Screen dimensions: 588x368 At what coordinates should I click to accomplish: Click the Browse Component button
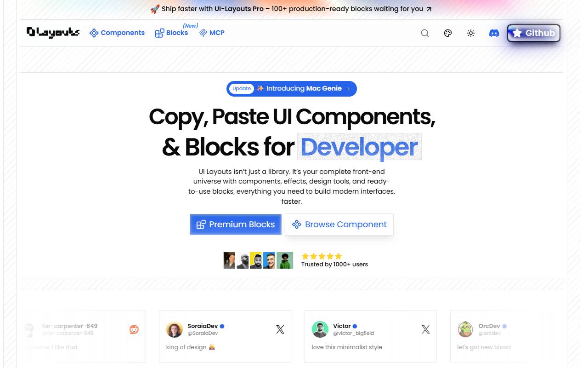[x=339, y=224]
